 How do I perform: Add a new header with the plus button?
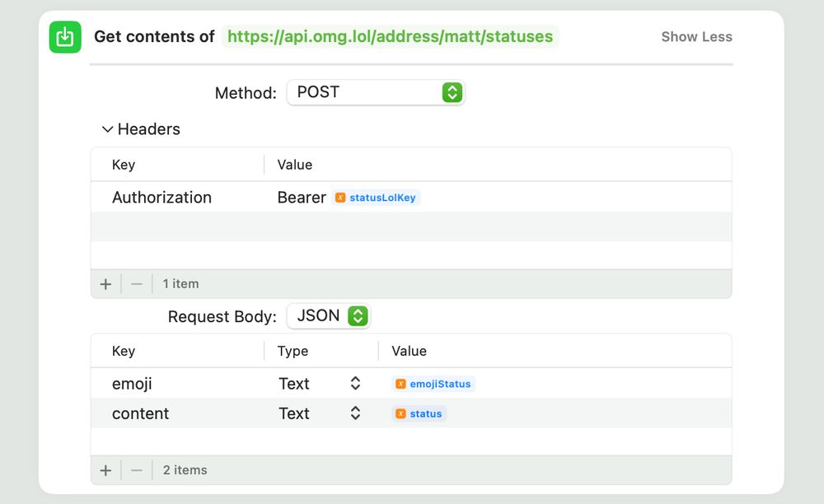tap(105, 283)
